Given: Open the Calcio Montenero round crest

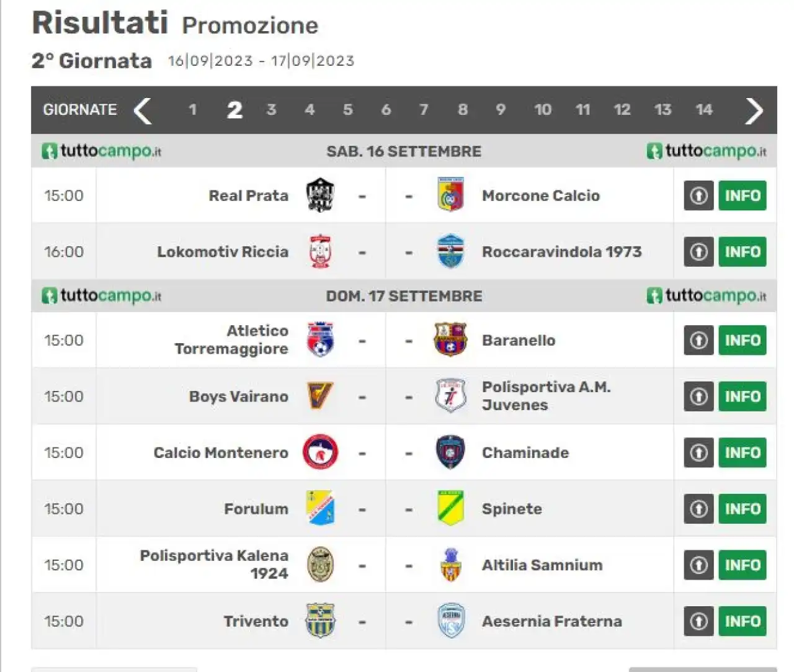Looking at the screenshot, I should (x=321, y=452).
